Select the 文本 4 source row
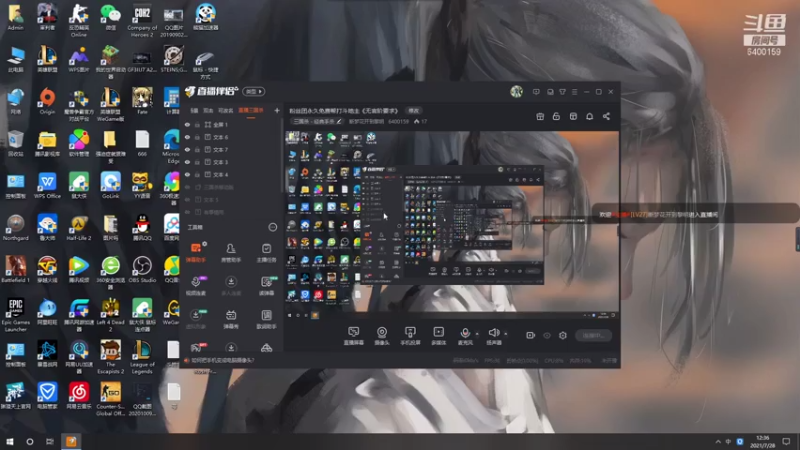800x450 pixels. [x=231, y=174]
